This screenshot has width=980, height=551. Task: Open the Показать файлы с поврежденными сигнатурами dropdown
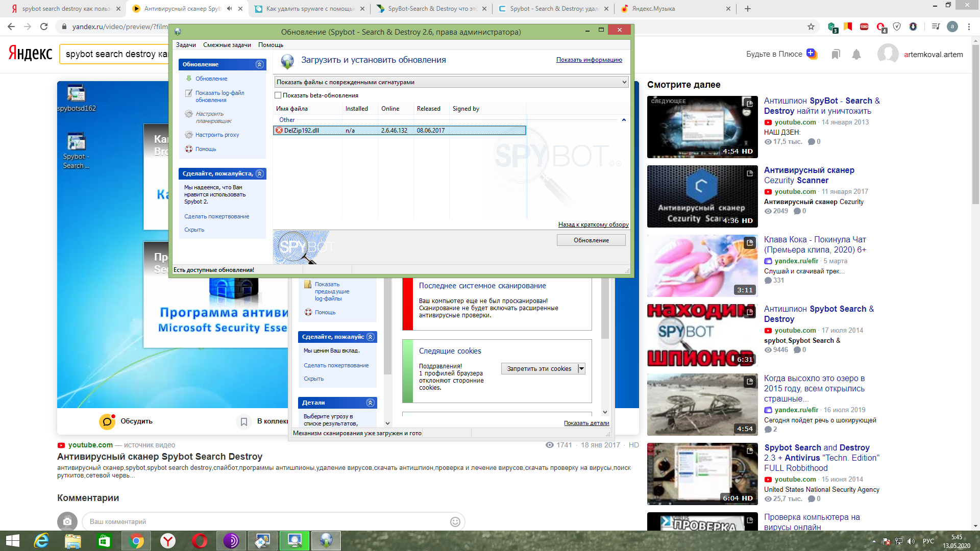[451, 82]
